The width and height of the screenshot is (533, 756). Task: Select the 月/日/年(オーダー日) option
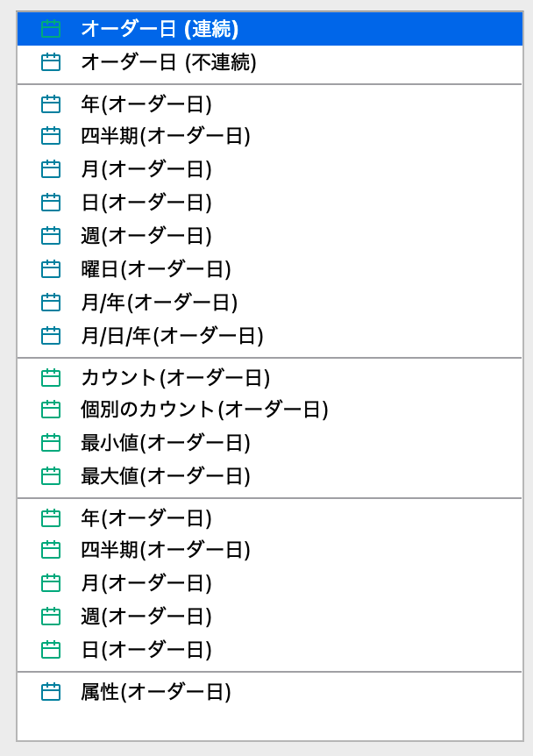tap(172, 336)
